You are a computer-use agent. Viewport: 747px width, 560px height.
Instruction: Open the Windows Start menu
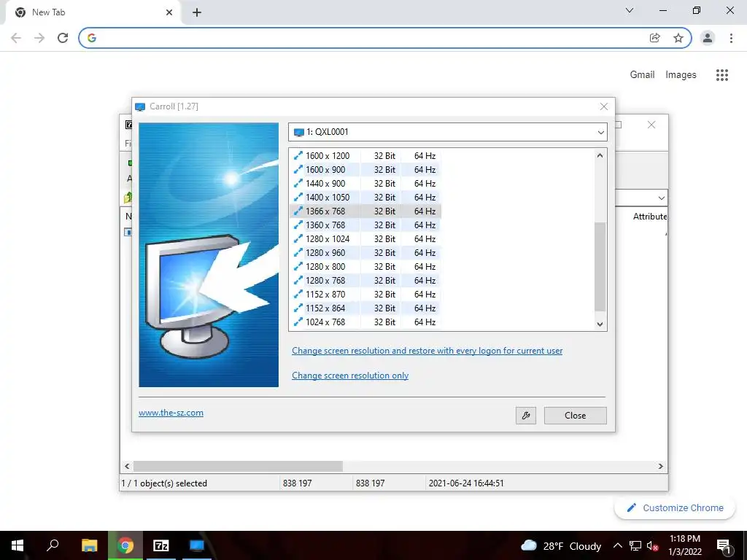point(18,545)
